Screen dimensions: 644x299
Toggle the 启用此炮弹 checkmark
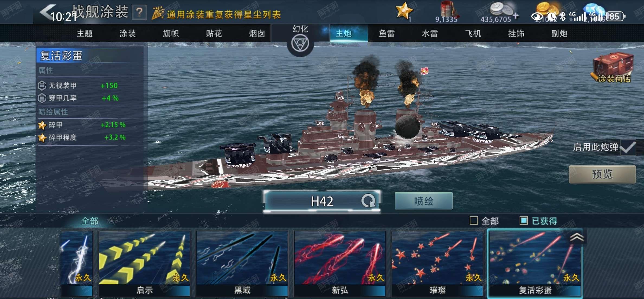(x=628, y=147)
